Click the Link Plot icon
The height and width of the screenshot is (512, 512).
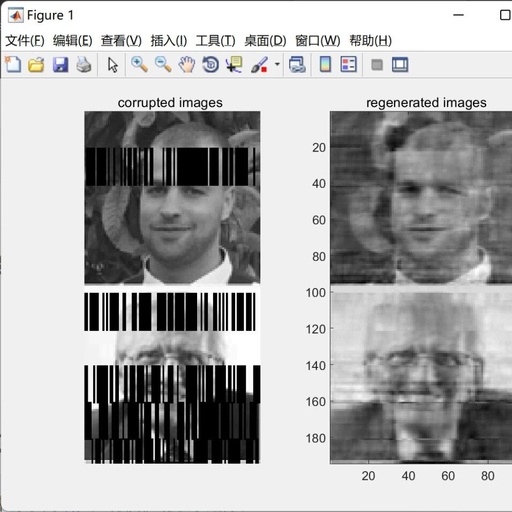pyautogui.click(x=297, y=64)
